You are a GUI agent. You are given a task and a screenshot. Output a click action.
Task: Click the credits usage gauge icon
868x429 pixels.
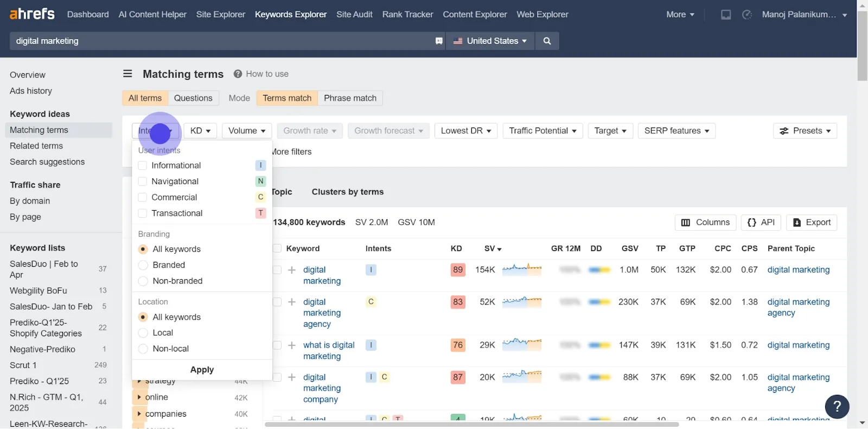pyautogui.click(x=747, y=15)
